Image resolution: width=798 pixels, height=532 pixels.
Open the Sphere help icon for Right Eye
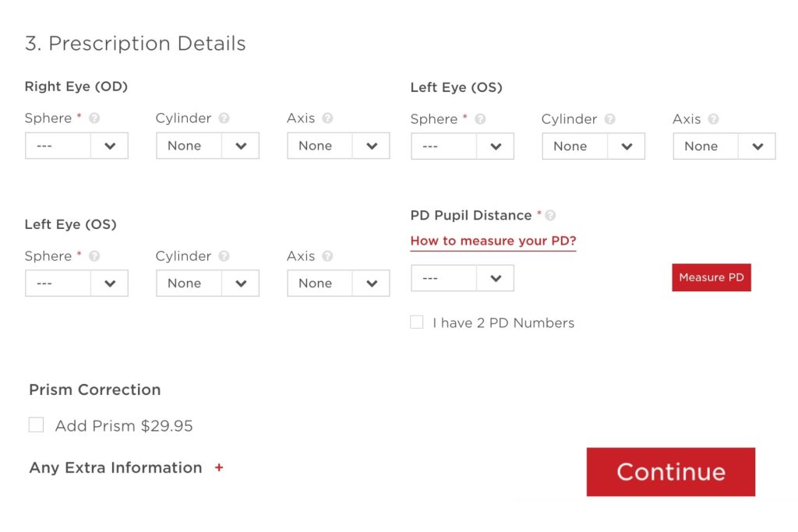coord(94,118)
